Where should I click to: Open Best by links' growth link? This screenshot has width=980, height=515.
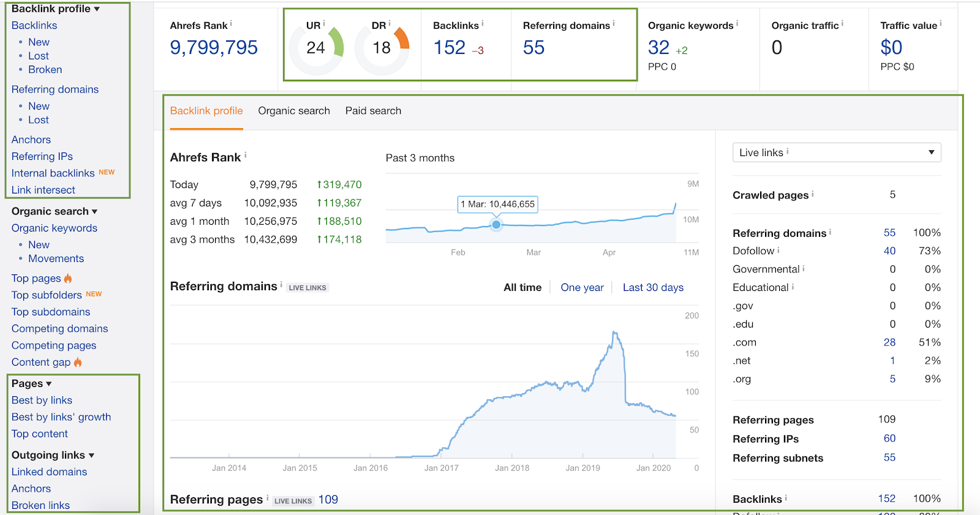tap(61, 417)
